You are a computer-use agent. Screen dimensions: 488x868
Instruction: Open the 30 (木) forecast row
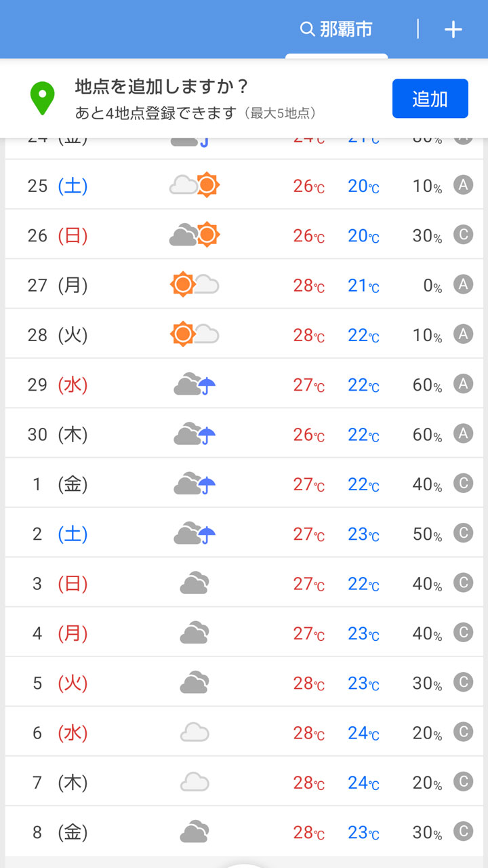click(x=244, y=434)
